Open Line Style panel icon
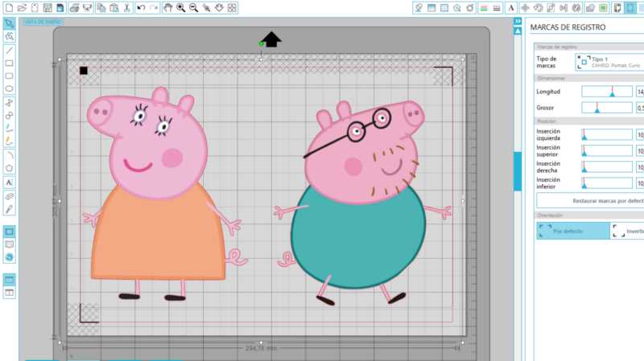 pyautogui.click(x=497, y=8)
